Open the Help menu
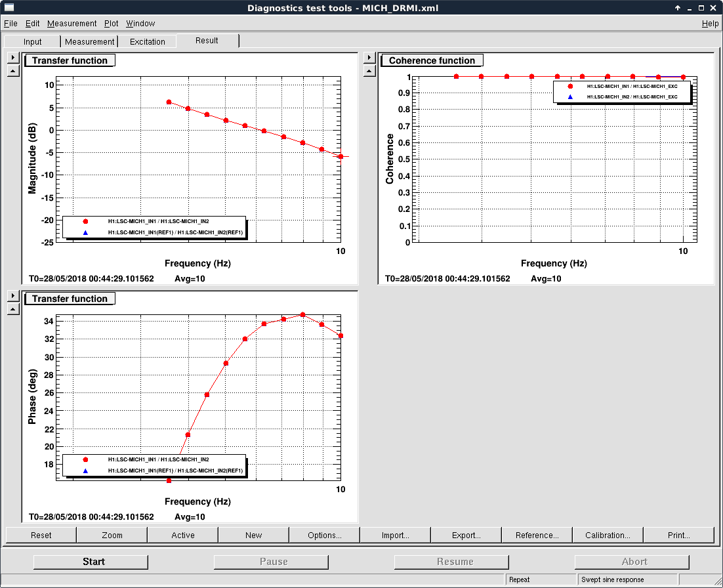Image resolution: width=723 pixels, height=588 pixels. [710, 24]
